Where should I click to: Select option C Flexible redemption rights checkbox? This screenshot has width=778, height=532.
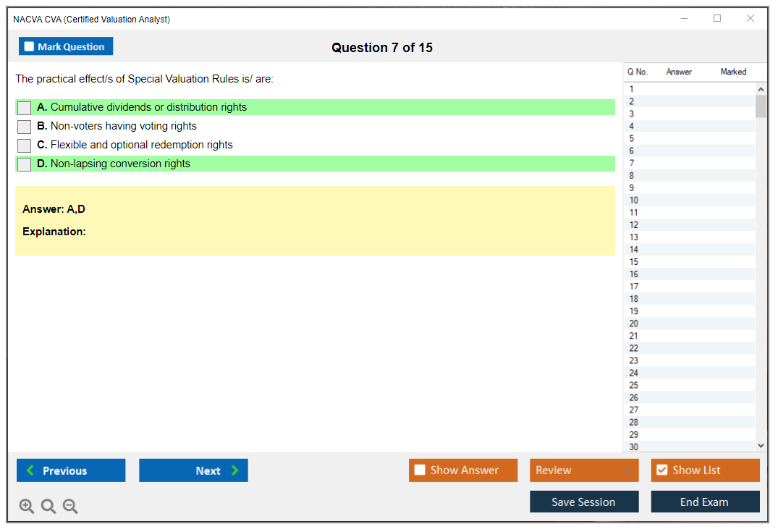(24, 145)
